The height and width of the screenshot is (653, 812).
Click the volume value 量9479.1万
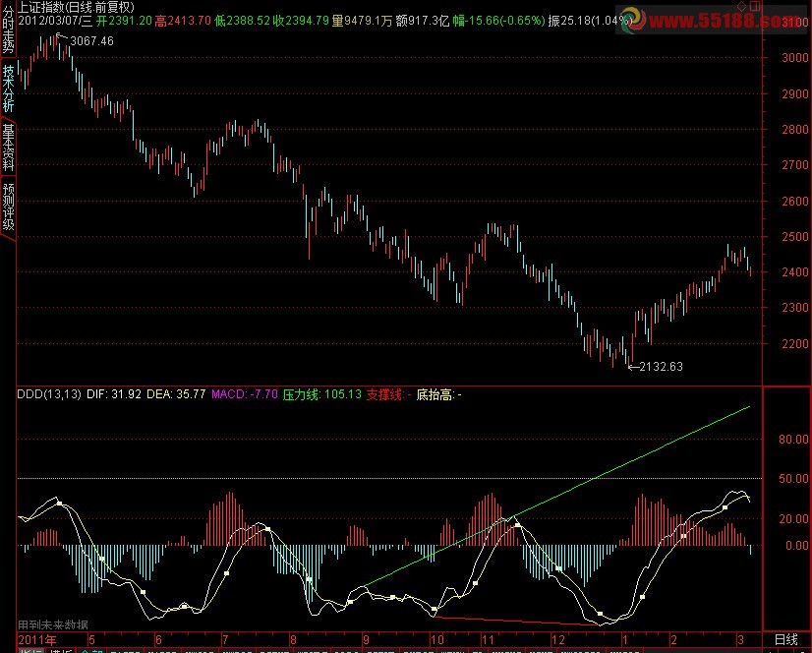tap(362, 21)
